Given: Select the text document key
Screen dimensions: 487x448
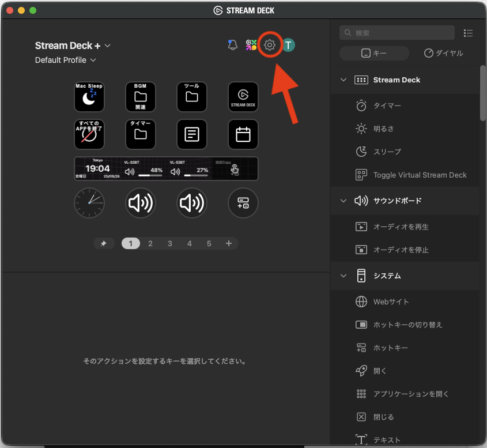Looking at the screenshot, I should click(192, 134).
